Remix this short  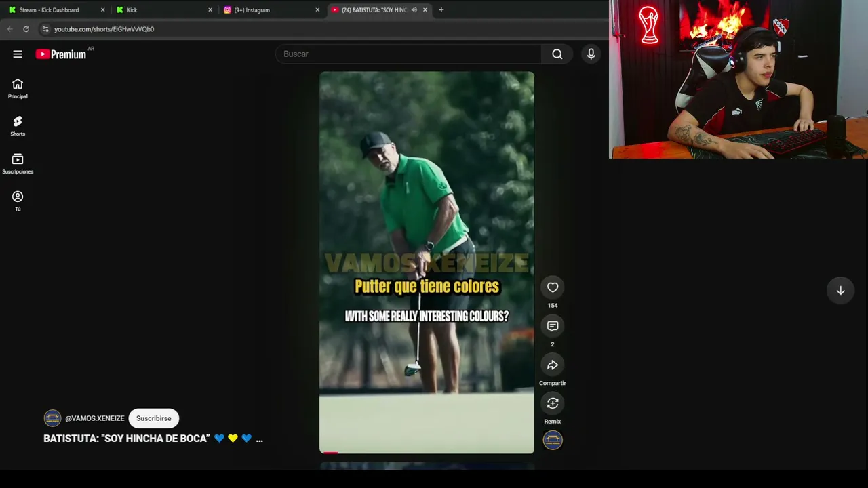(x=553, y=403)
